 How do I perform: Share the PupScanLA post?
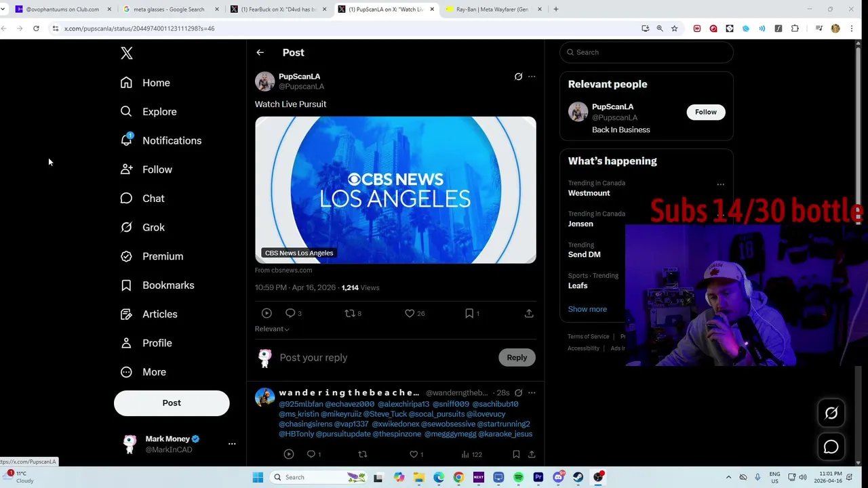pos(529,313)
